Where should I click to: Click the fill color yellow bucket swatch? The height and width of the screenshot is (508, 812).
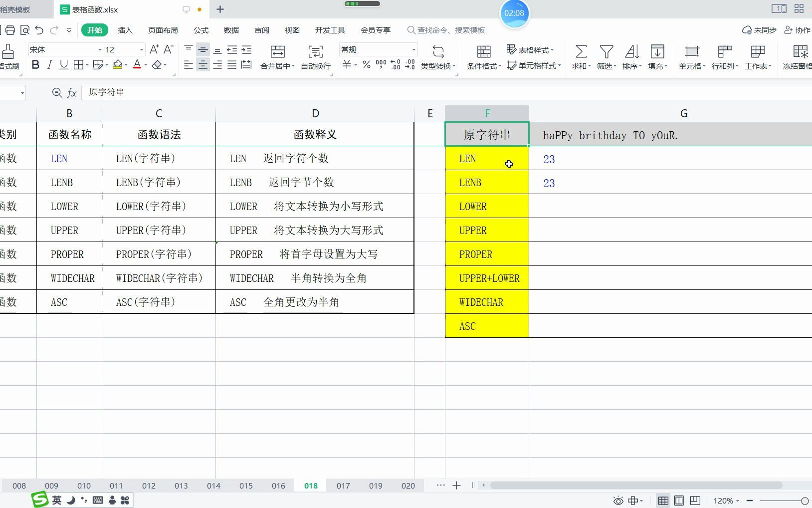click(118, 65)
